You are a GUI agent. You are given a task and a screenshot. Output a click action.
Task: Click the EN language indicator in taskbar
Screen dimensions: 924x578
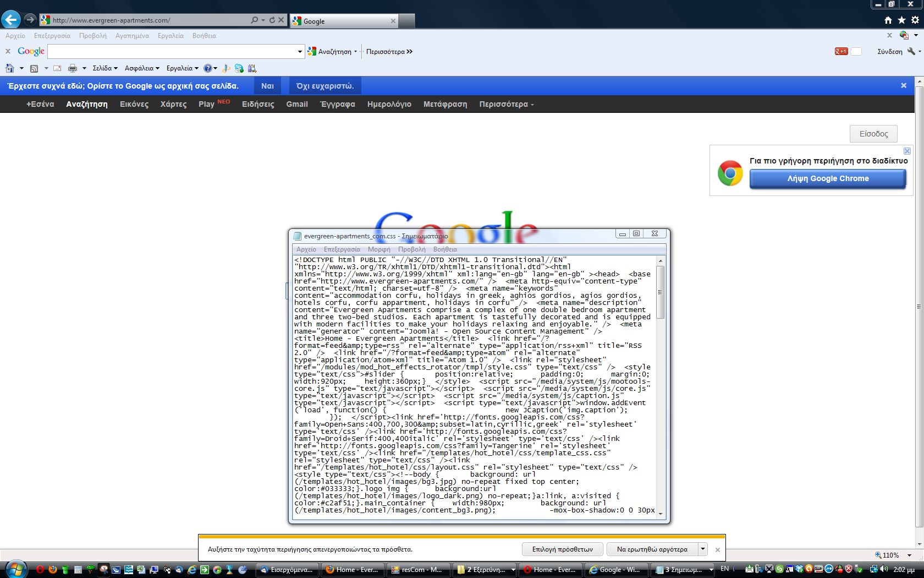tap(724, 569)
